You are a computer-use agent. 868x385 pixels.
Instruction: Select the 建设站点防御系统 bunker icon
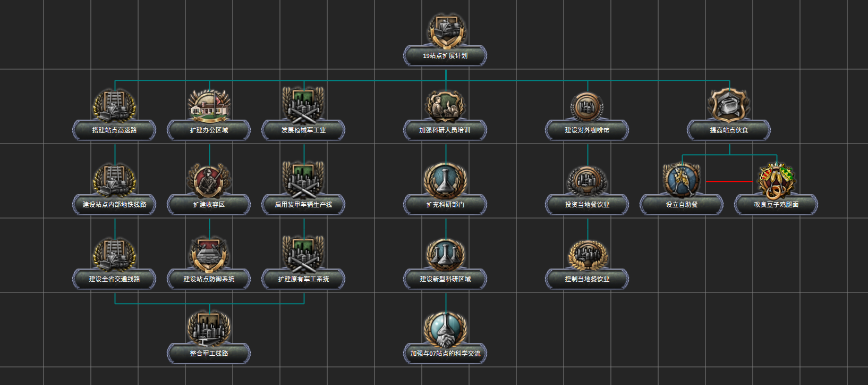[x=209, y=254]
